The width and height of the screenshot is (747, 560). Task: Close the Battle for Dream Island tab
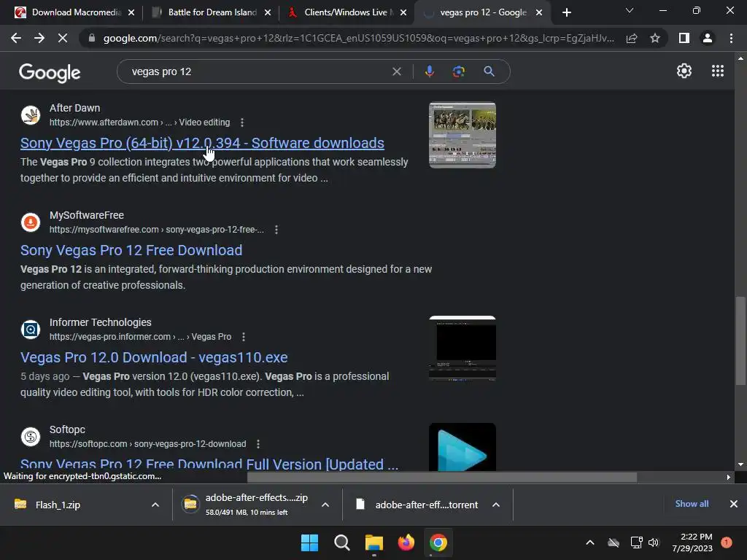coord(268,12)
